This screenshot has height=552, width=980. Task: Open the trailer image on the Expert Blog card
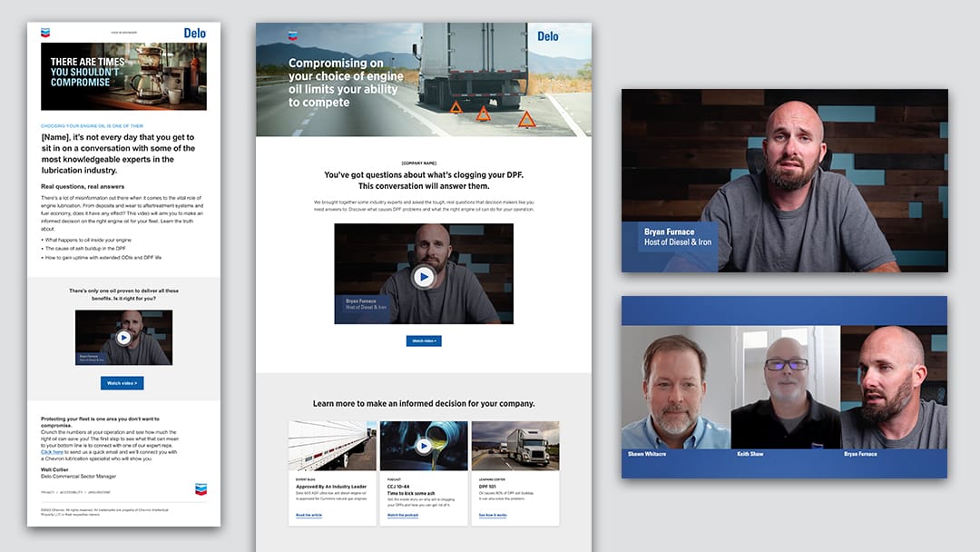tap(332, 446)
